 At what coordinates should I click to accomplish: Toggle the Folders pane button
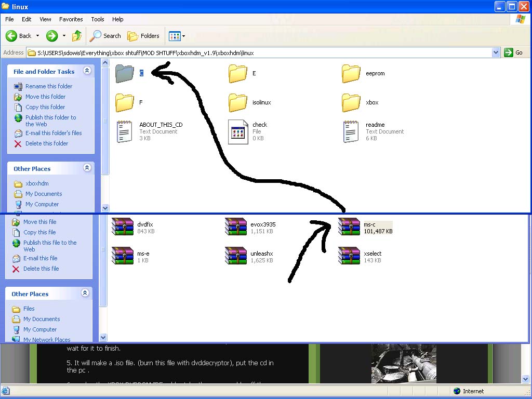tap(143, 36)
